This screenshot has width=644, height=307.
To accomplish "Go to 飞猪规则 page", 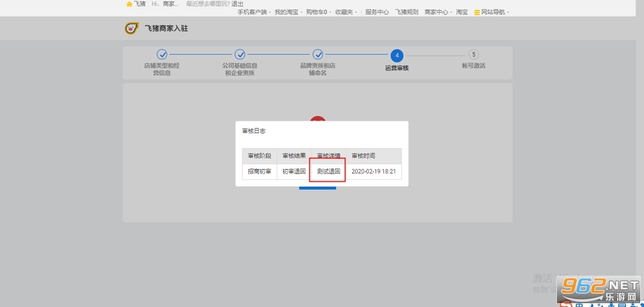I will tap(406, 12).
